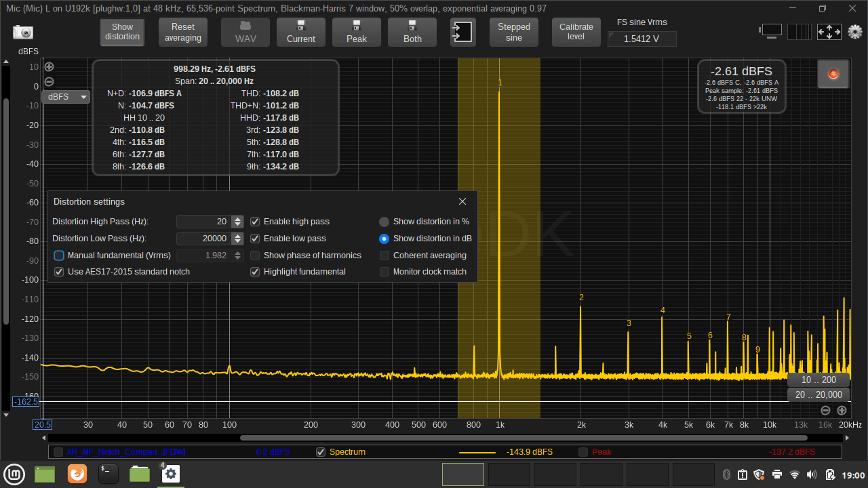The image size is (868, 488).
Task: Open the printer tray icon
Action: point(777,474)
